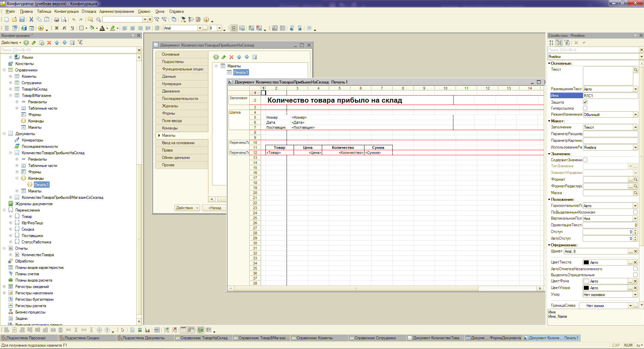Toggle italic formatting (К) button
644x349 pixels.
coord(64,28)
